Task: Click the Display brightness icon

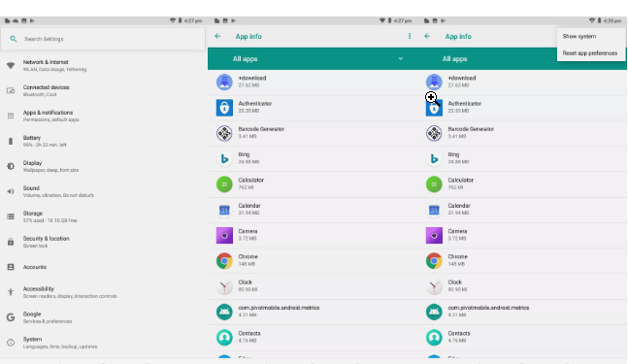Action: (x=11, y=166)
